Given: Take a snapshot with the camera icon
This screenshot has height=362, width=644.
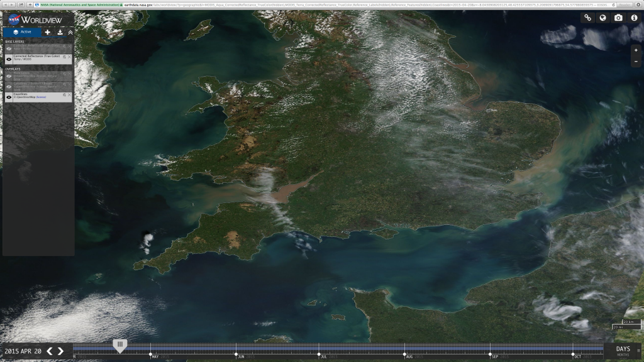Looking at the screenshot, I should point(618,18).
